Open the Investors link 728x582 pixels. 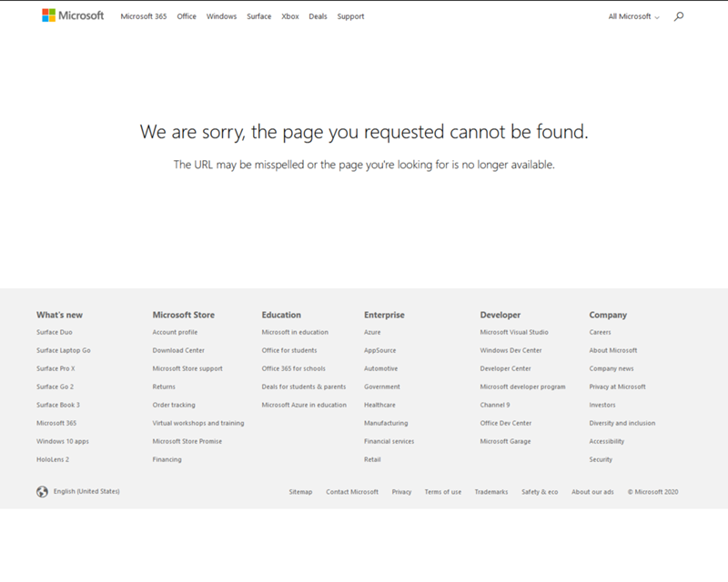[602, 405]
